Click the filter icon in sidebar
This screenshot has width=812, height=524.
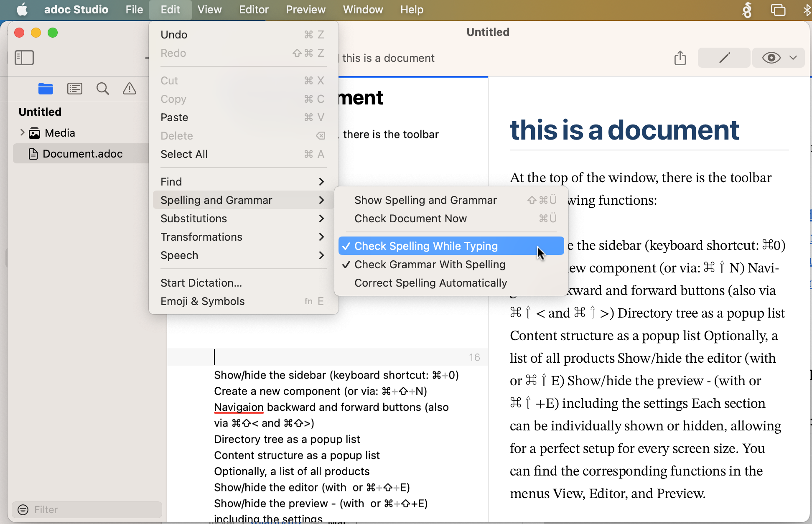[x=23, y=510]
